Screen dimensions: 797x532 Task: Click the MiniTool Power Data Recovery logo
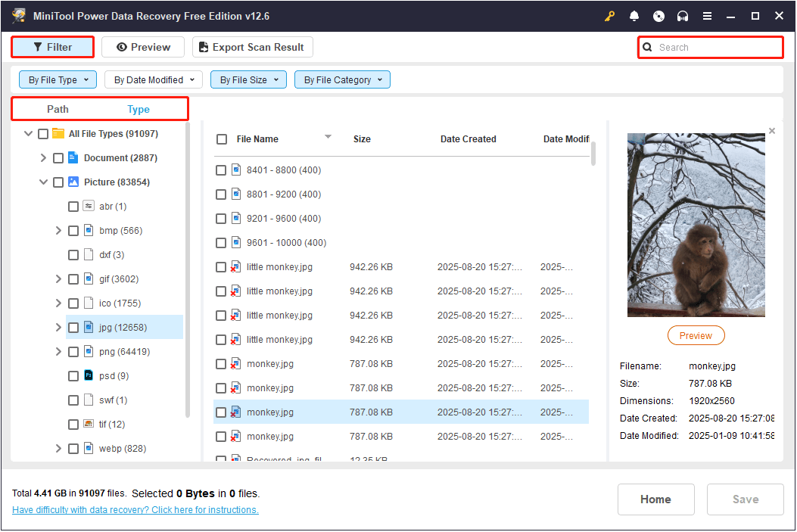tap(18, 15)
